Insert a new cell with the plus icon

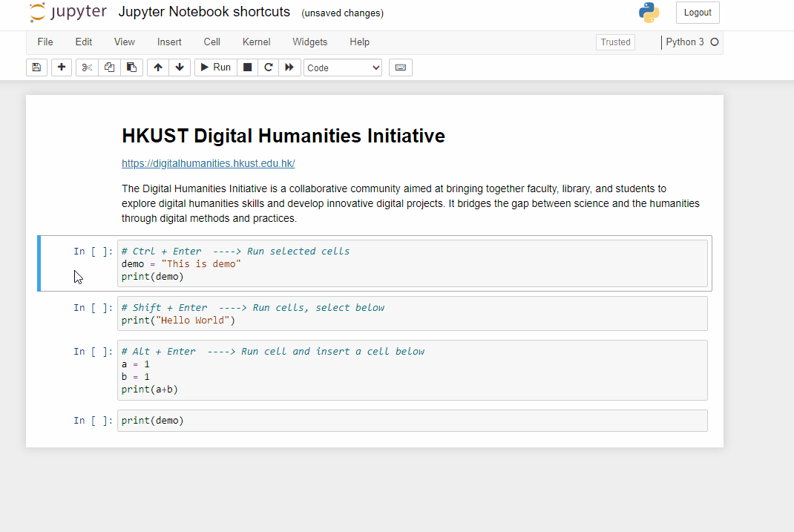pyautogui.click(x=62, y=67)
